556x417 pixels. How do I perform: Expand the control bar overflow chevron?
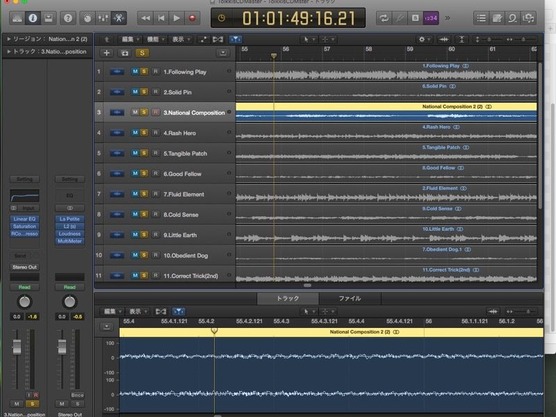coord(447,18)
